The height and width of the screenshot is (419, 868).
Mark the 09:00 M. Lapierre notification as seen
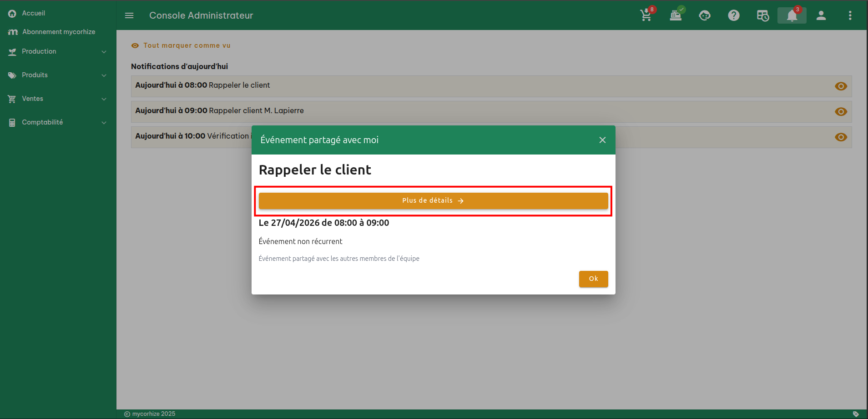pos(841,112)
